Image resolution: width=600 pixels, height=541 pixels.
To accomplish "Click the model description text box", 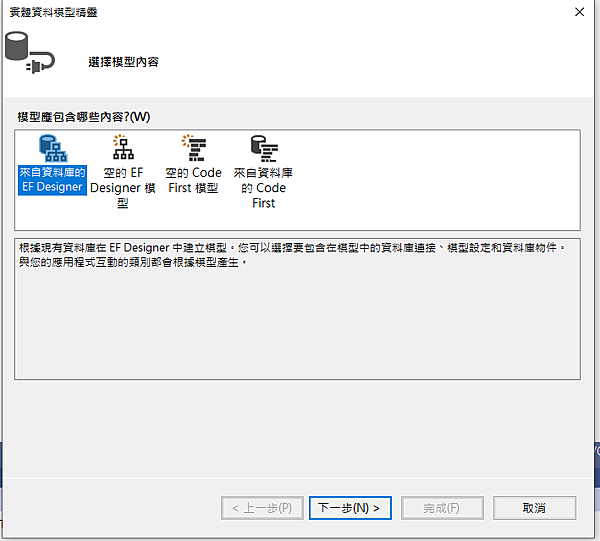I will click(x=297, y=309).
